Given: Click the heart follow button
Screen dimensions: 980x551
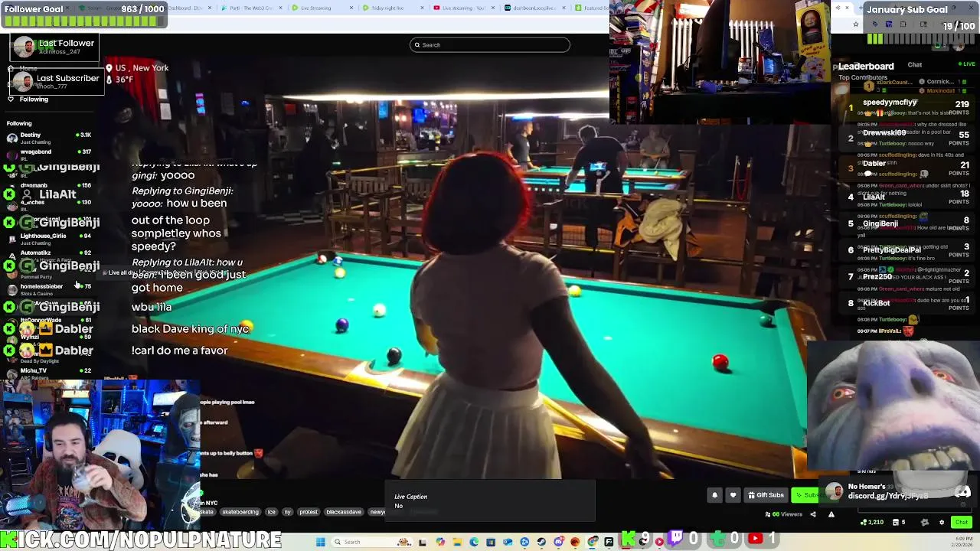Looking at the screenshot, I should (x=733, y=495).
